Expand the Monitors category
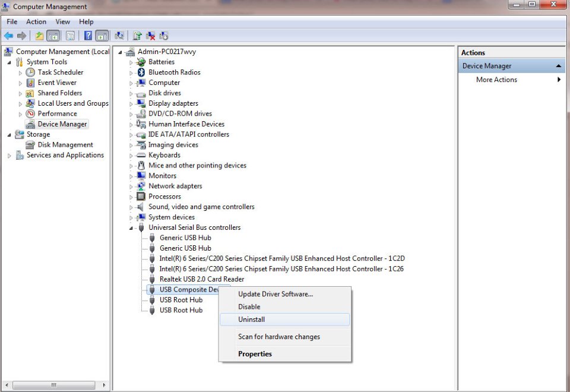570x392 pixels. [131, 176]
